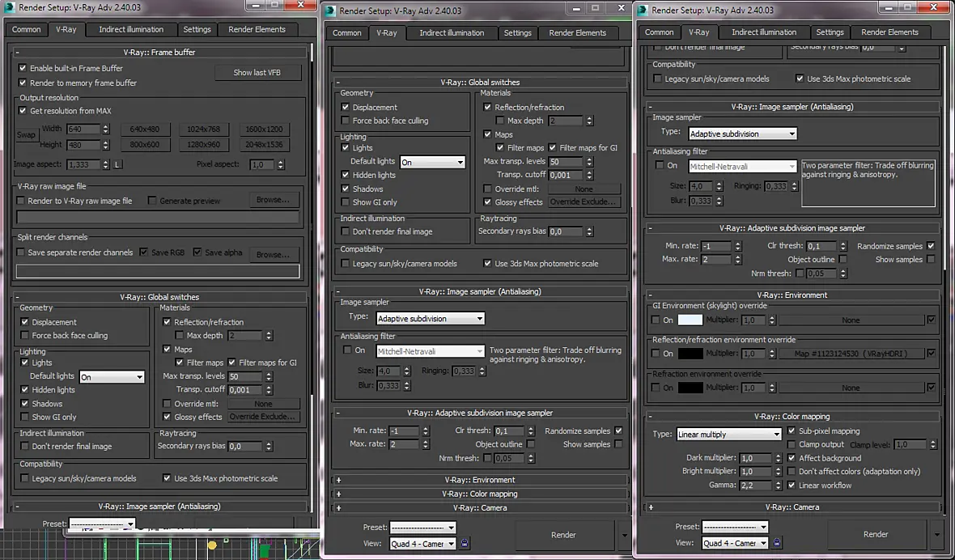The height and width of the screenshot is (560, 955).
Task: Click 3ds Max icon in middle window title
Action: [x=330, y=11]
